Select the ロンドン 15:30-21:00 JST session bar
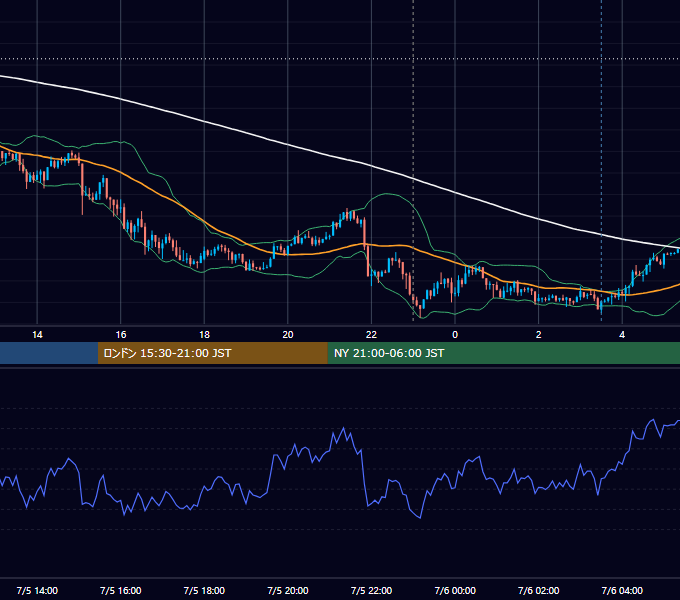 pos(212,353)
